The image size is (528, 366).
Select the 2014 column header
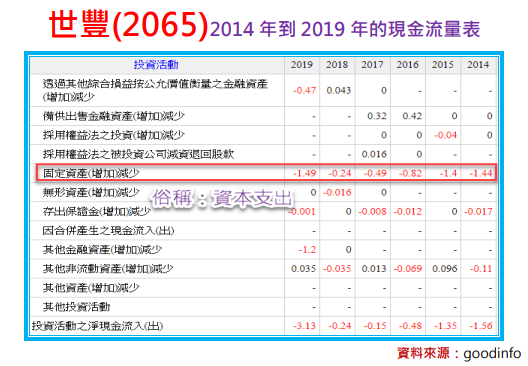478,65
